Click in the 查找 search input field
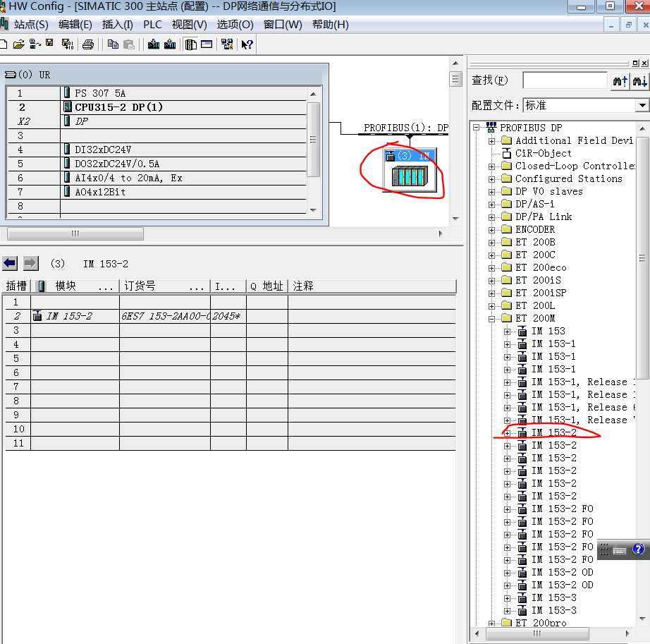 click(565, 80)
